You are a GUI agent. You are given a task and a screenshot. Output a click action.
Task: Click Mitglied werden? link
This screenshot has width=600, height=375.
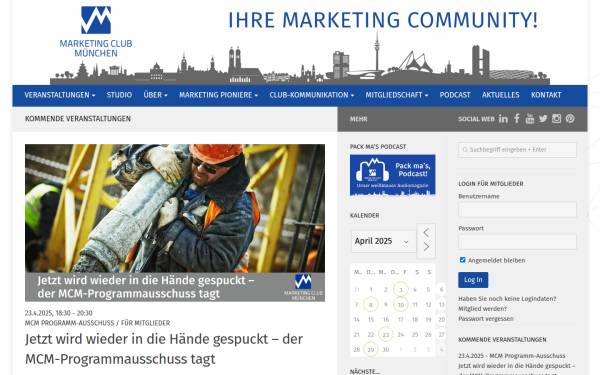point(483,308)
